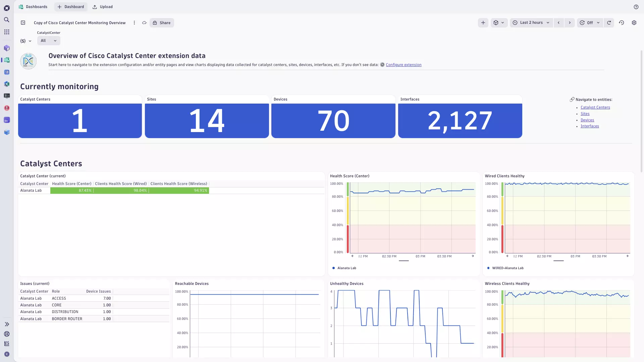This screenshot has height=362, width=644.
Task: Click the user avatar K at bottom
Action: (7, 354)
